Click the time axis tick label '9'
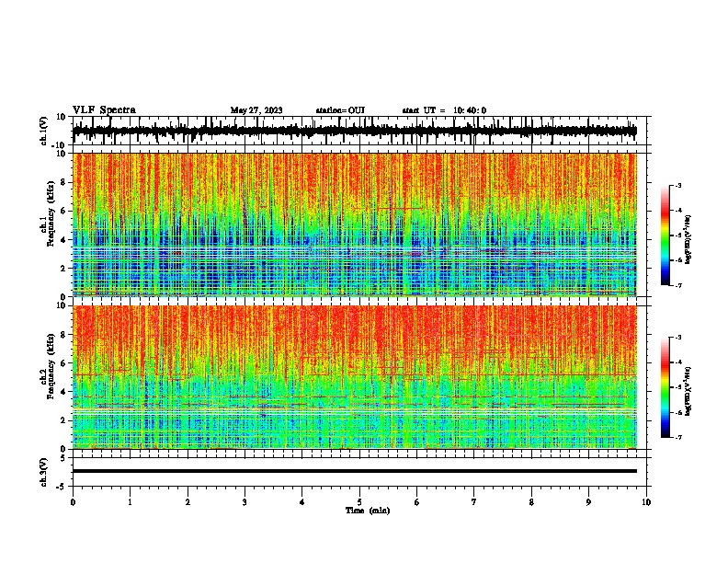The width and height of the screenshot is (728, 563). click(588, 502)
